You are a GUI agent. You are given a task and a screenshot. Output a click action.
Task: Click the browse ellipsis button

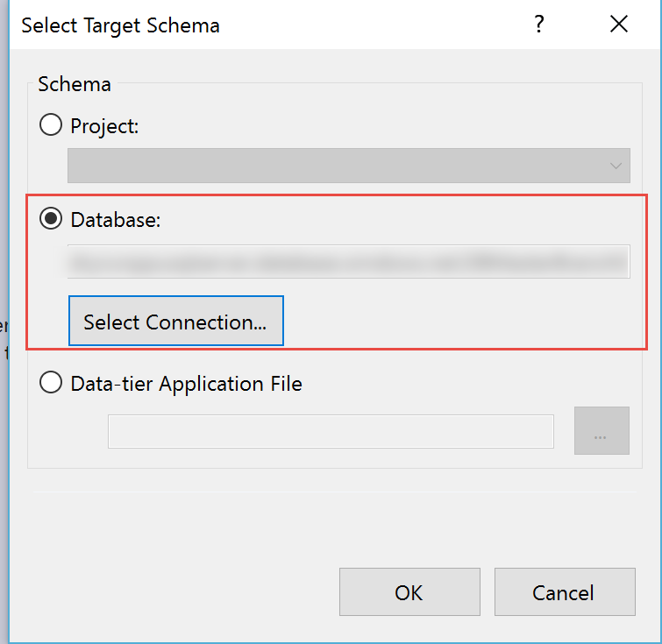tap(601, 430)
